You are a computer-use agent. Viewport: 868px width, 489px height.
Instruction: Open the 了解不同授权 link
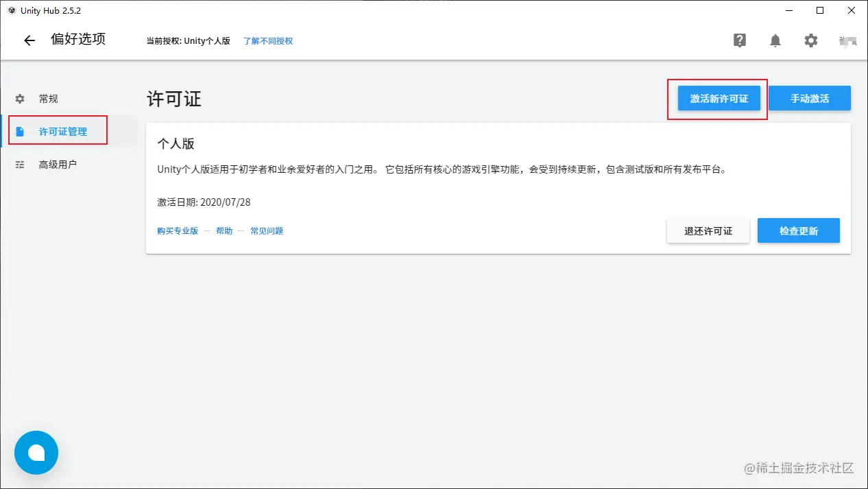pyautogui.click(x=268, y=41)
